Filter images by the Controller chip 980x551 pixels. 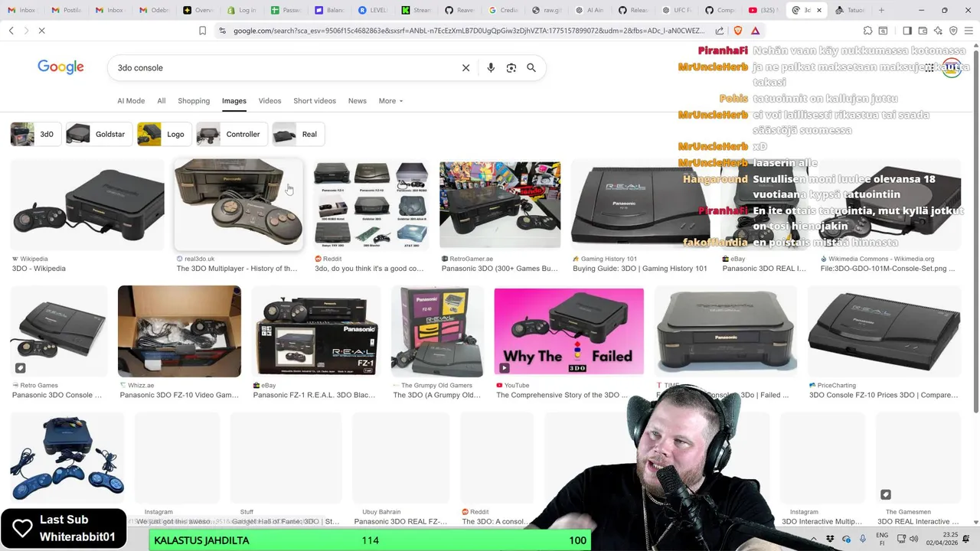231,134
